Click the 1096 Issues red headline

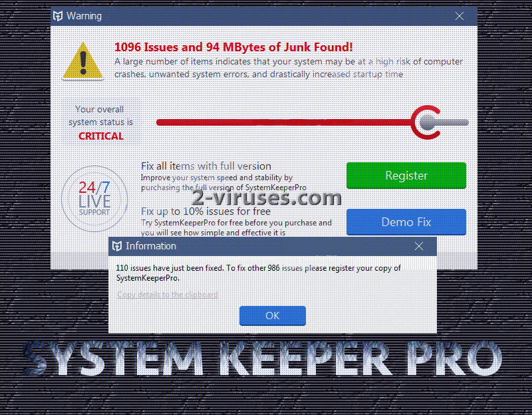coord(233,47)
